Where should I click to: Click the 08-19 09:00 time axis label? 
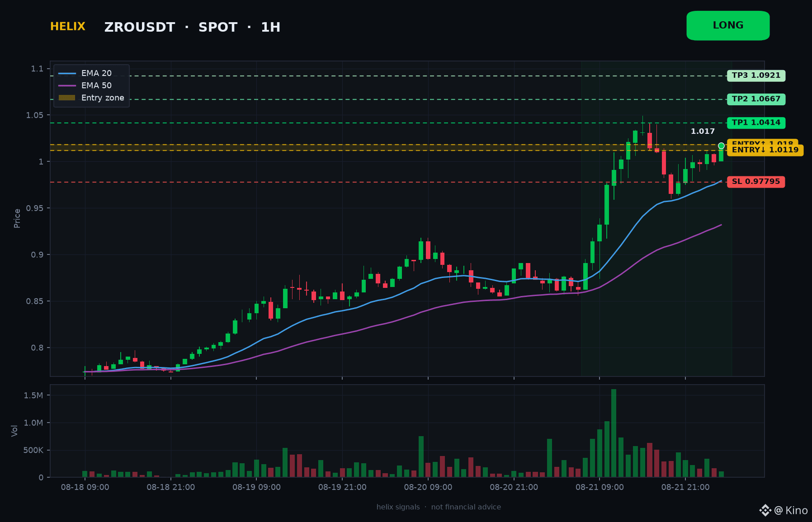(x=256, y=487)
